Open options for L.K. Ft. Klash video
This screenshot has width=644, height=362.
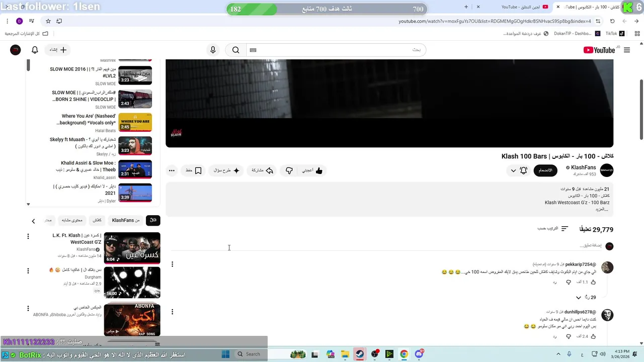(28, 236)
